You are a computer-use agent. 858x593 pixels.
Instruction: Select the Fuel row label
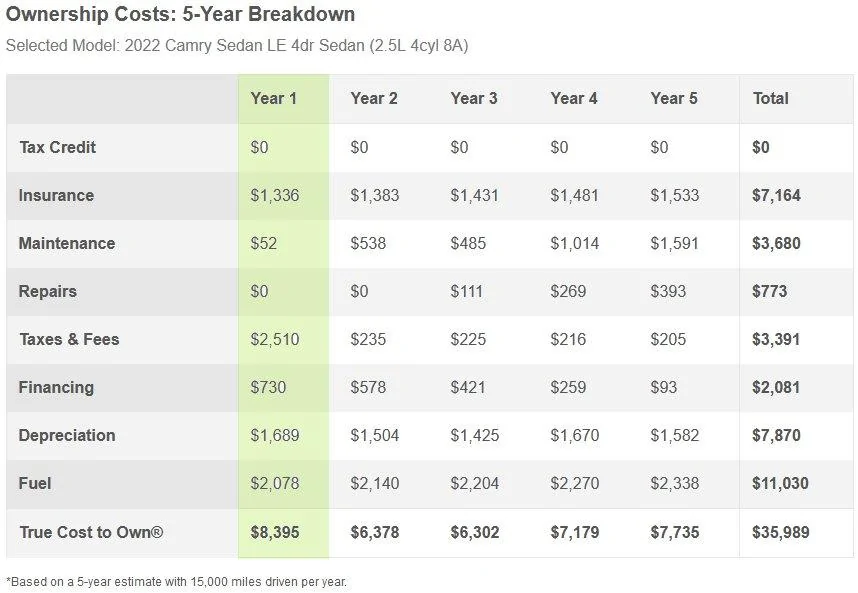point(35,483)
